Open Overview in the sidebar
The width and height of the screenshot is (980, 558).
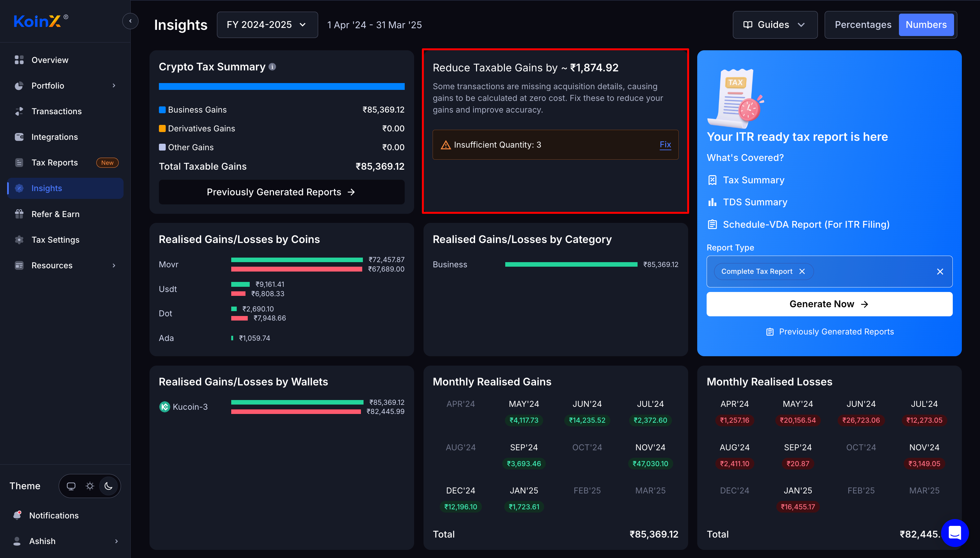coord(66,60)
